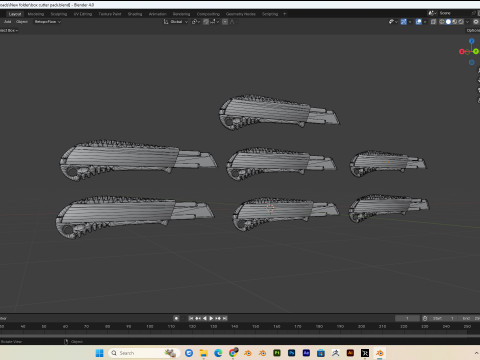The image size is (480, 360).
Task: Open After Effects from taskbar
Action: click(306, 353)
